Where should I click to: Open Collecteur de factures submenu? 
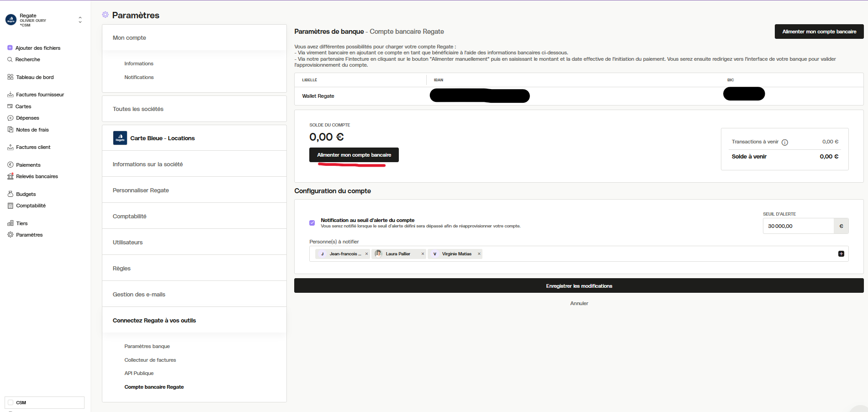[150, 360]
